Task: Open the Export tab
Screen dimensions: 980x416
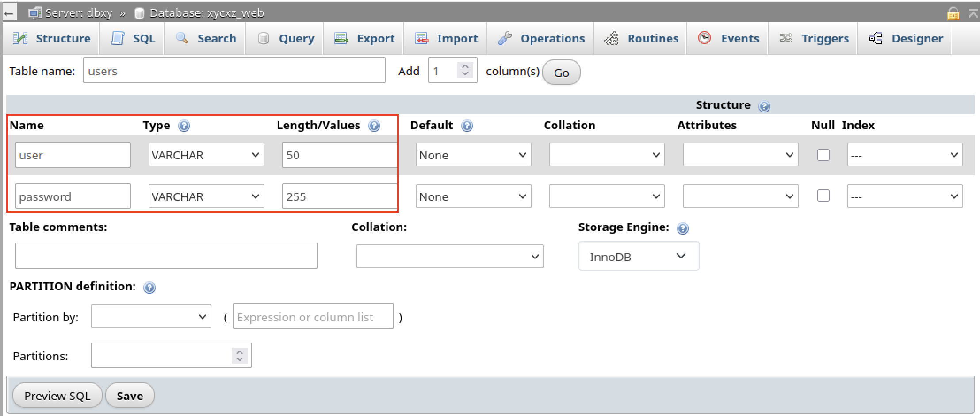Action: pos(365,39)
